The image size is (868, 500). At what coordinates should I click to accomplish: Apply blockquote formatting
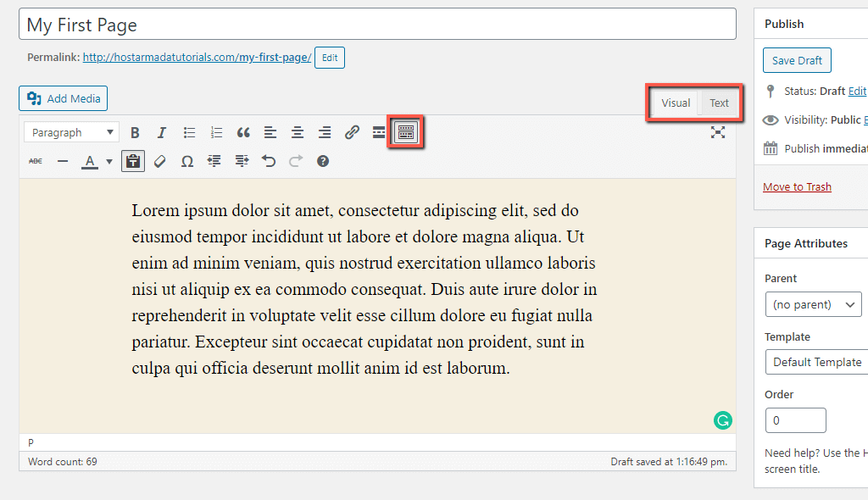243,133
